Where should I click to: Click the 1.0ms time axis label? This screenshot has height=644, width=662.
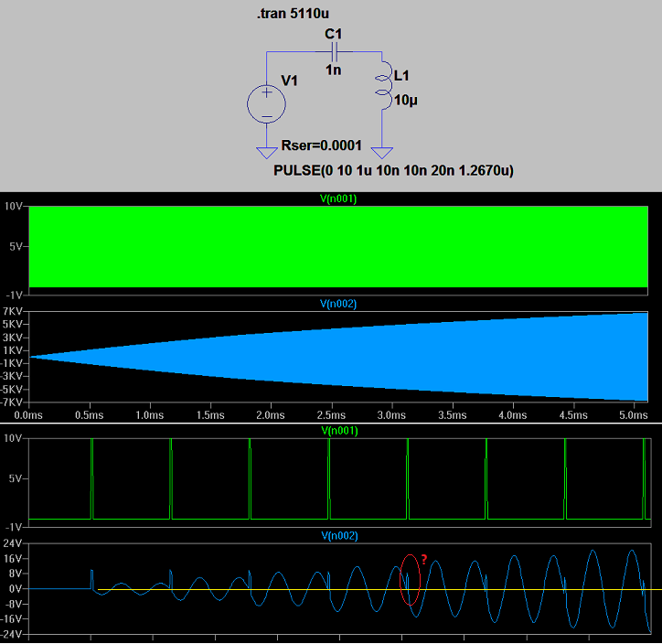149,415
